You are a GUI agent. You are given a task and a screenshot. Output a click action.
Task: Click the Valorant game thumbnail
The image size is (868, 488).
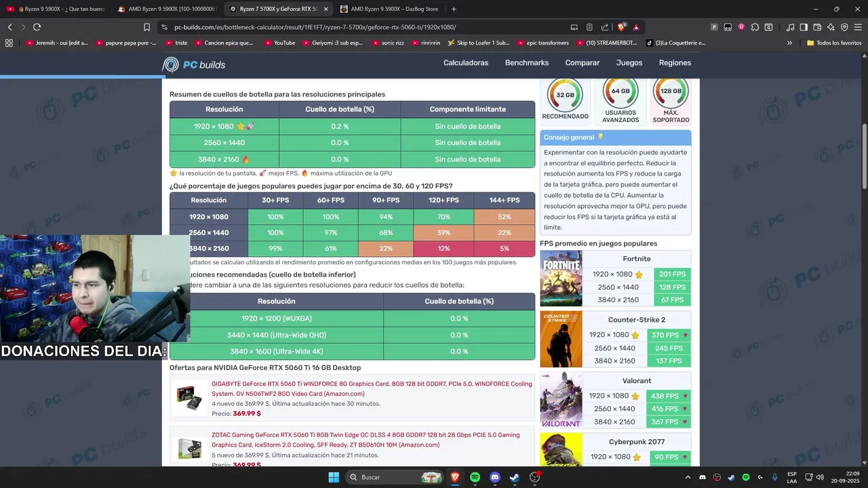(561, 400)
